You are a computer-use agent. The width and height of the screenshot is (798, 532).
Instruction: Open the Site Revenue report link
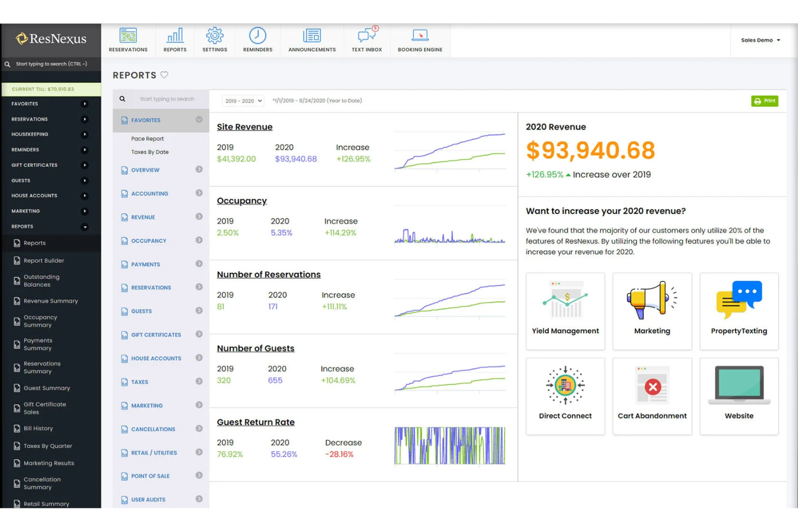click(244, 127)
